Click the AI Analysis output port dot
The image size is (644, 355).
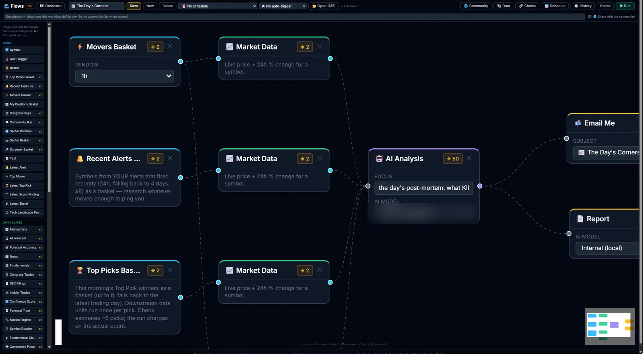(x=479, y=186)
